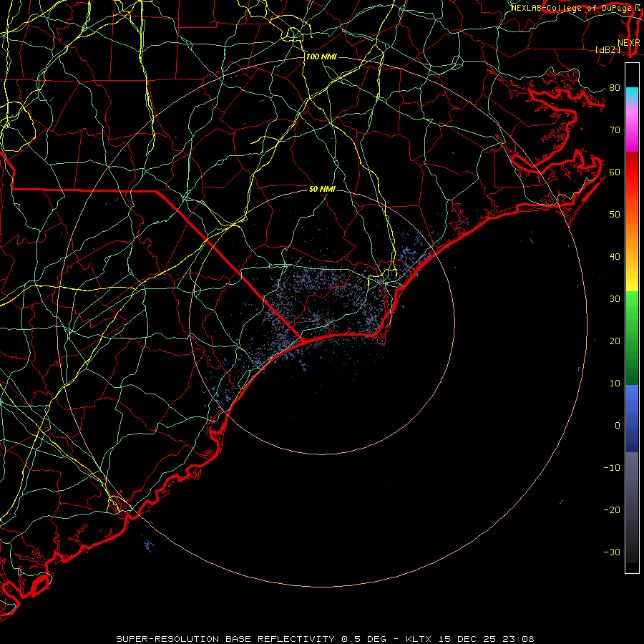Viewport: 644px width, 644px height.
Task: Click the 60 value on the dBZ scale
Action: point(615,172)
